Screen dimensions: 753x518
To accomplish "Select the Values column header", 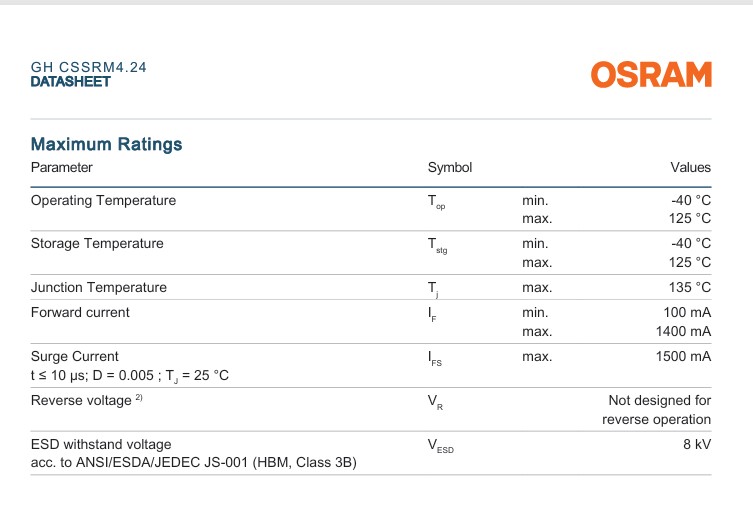I will click(691, 168).
